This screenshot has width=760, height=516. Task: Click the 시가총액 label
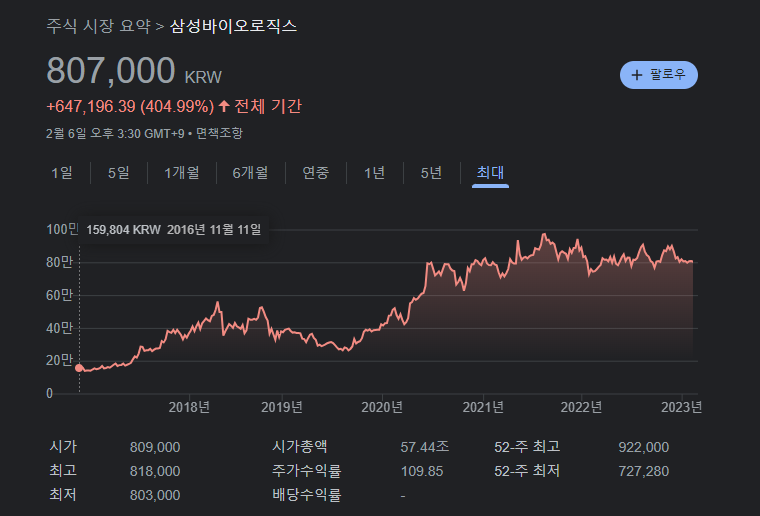(x=300, y=446)
